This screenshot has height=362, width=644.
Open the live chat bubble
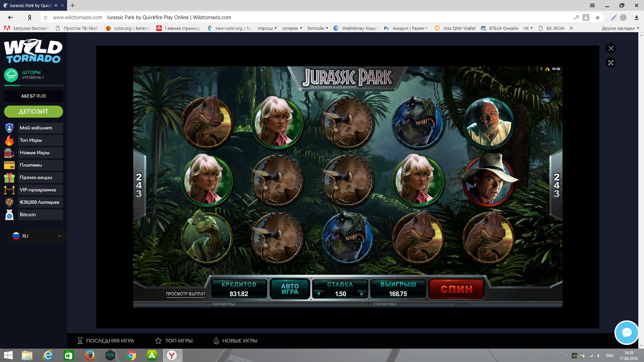626,333
